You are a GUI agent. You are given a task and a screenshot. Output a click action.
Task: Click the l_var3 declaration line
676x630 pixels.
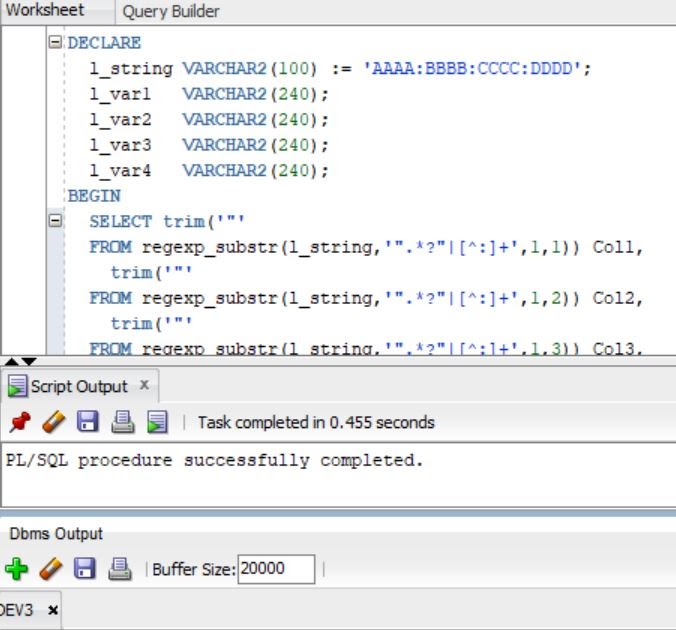point(209,145)
